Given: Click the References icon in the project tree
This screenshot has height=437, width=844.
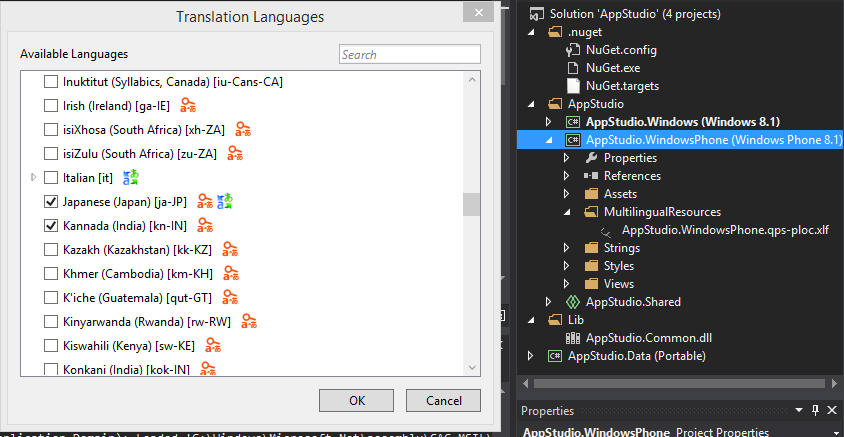Looking at the screenshot, I should click(x=591, y=176).
